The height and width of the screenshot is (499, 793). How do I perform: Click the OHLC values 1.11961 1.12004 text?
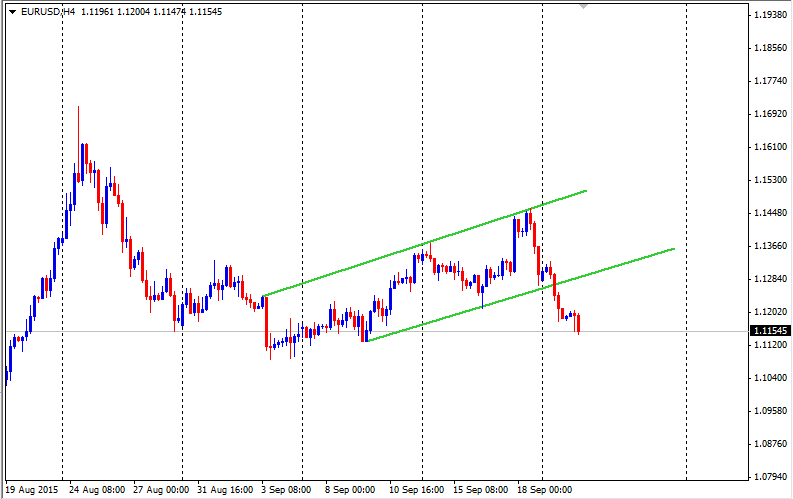click(116, 12)
